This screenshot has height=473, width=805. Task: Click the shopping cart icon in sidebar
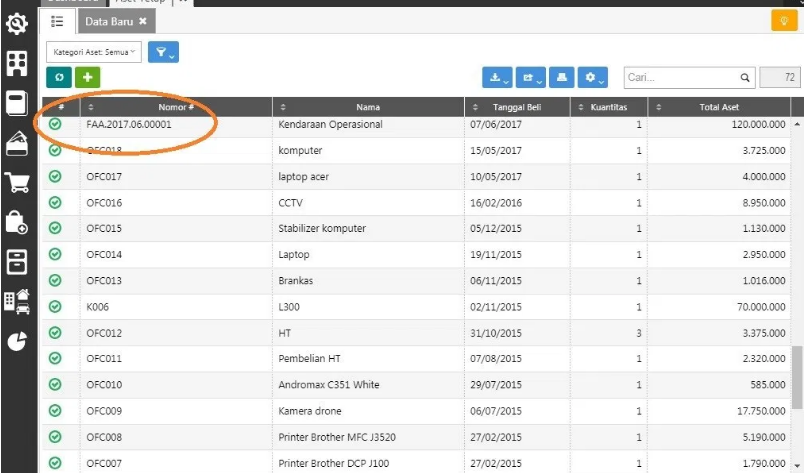pos(16,182)
